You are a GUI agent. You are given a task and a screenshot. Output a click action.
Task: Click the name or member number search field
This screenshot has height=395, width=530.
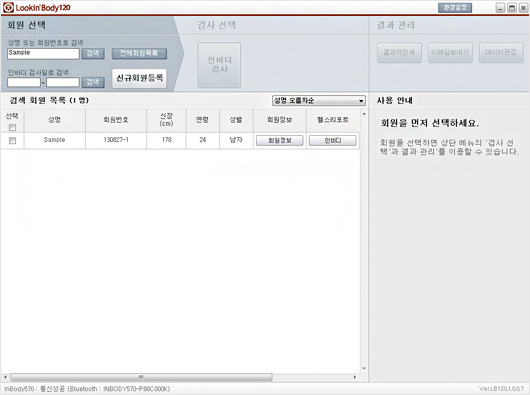43,53
